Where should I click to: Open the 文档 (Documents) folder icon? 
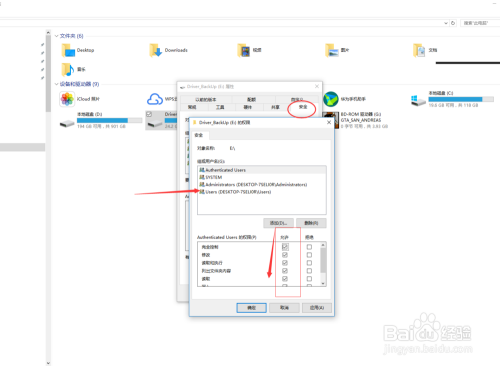tap(419, 51)
